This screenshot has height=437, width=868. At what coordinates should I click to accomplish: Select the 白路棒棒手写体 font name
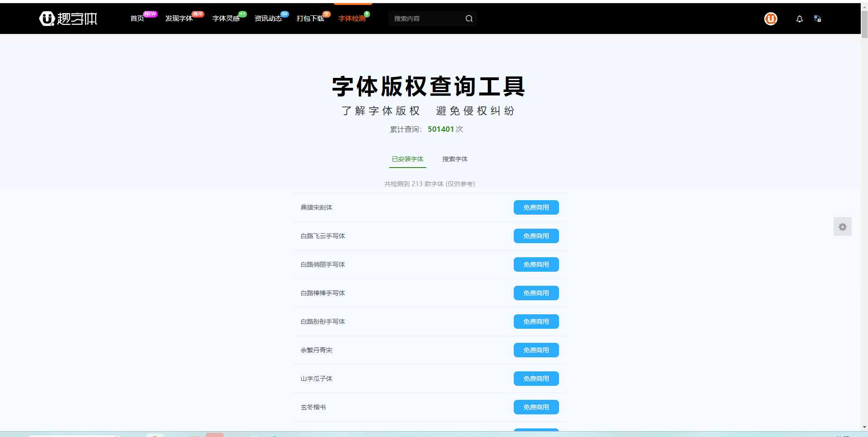(323, 293)
